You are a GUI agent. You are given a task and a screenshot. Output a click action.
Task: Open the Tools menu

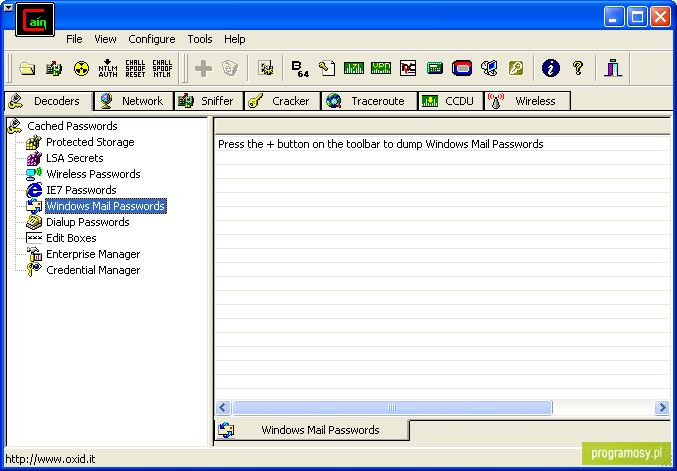coord(200,39)
